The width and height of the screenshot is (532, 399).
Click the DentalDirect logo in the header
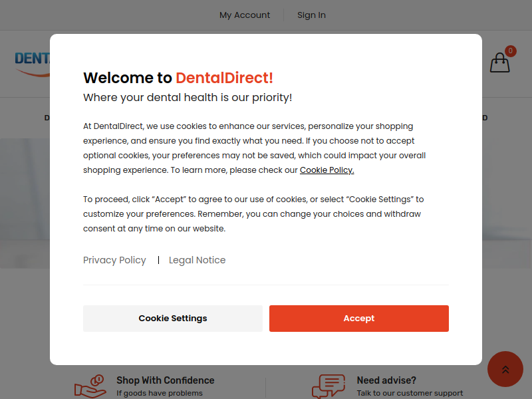point(33,63)
